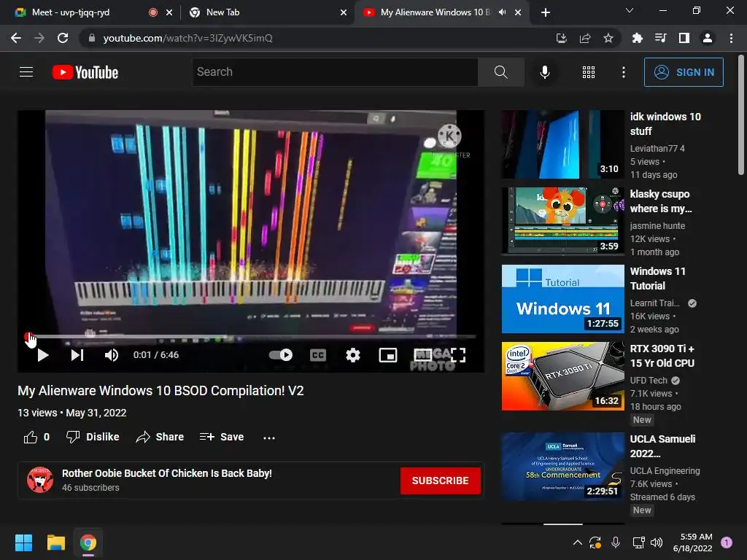
Task: Toggle closed captions in player
Action: tap(318, 355)
